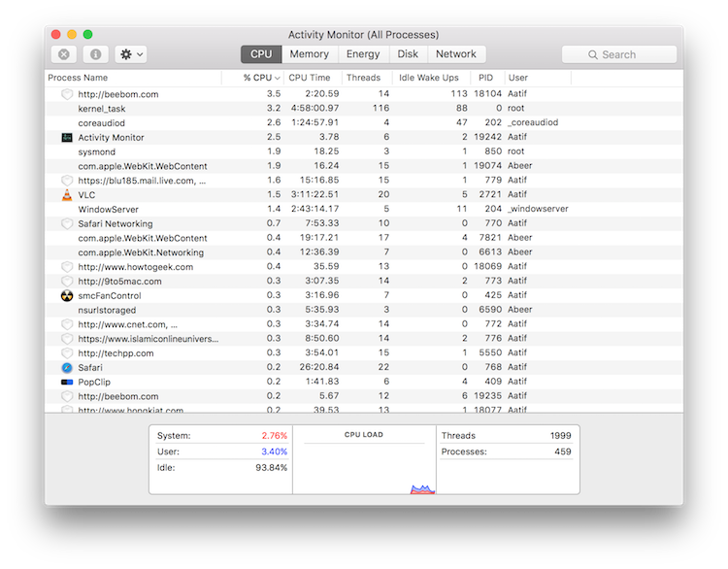
Task: Select the sysmond process
Action: pos(364,151)
